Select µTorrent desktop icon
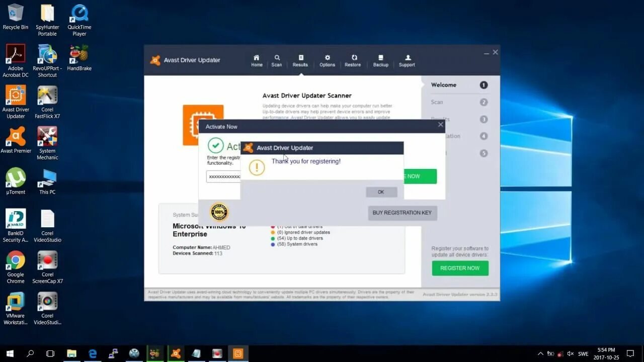This screenshot has width=644, height=362. pyautogui.click(x=16, y=181)
